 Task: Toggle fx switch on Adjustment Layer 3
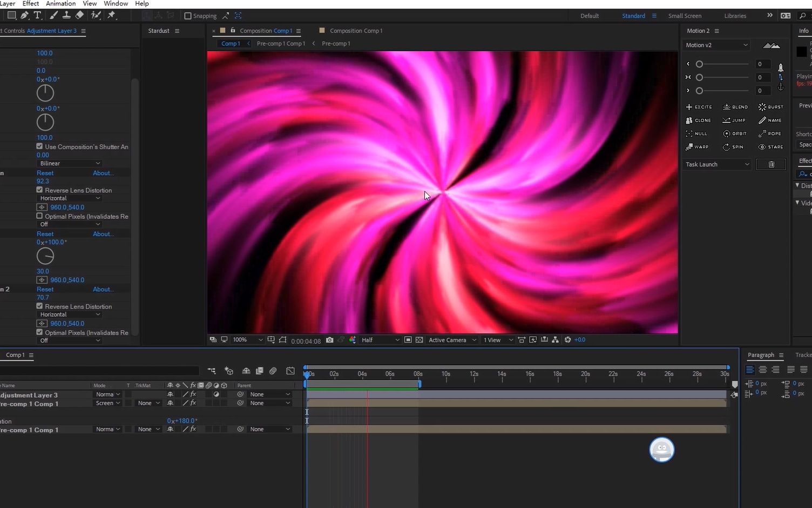(193, 395)
